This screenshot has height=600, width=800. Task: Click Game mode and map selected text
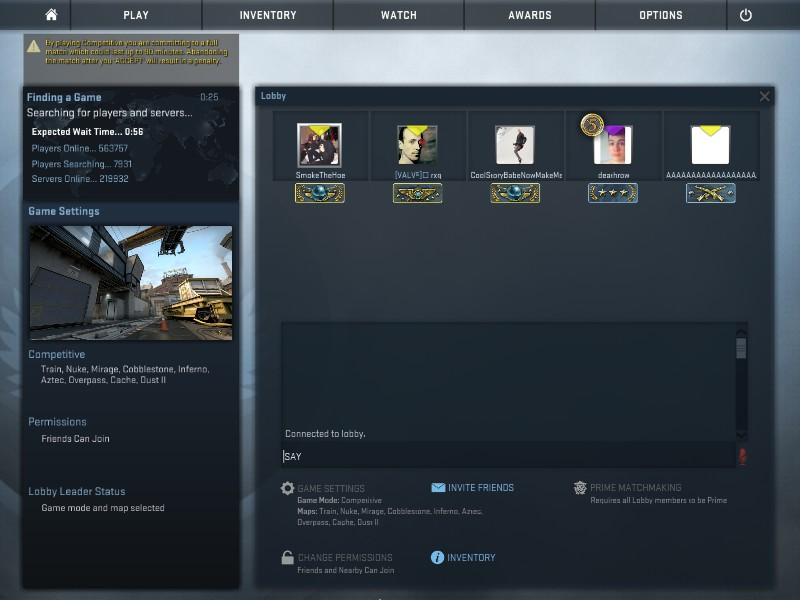point(103,508)
